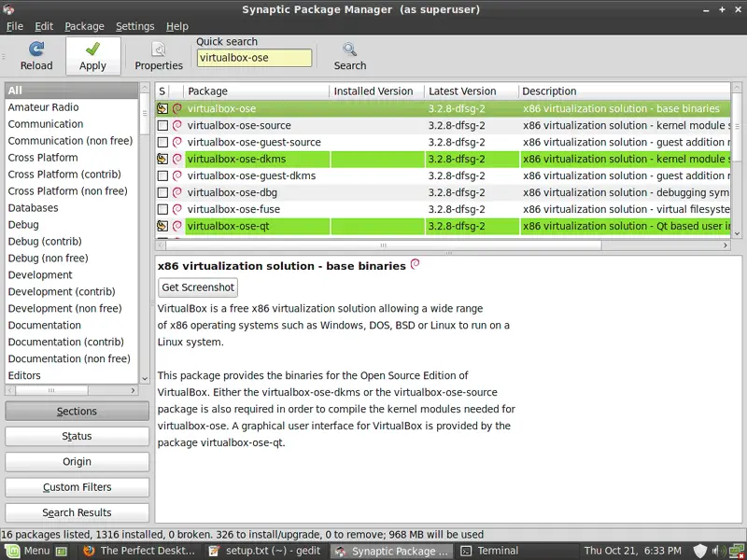Click the sections list scroll-right arrow

[x=133, y=390]
